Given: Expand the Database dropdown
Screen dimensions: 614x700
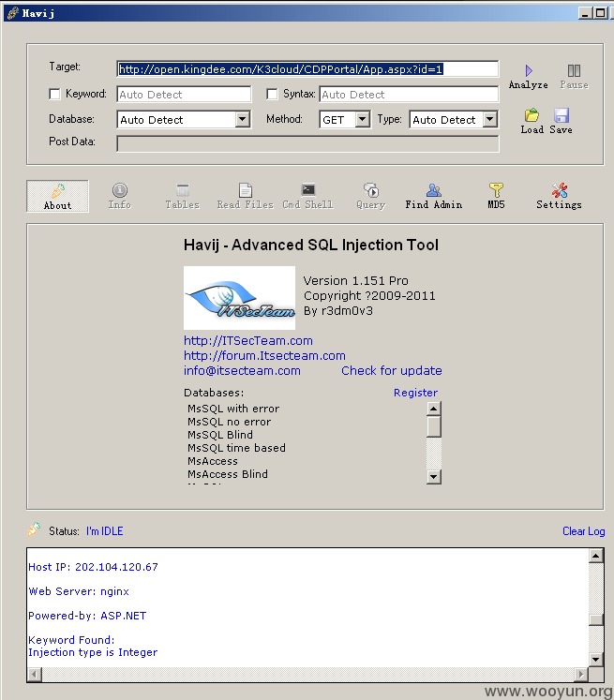Looking at the screenshot, I should (242, 119).
